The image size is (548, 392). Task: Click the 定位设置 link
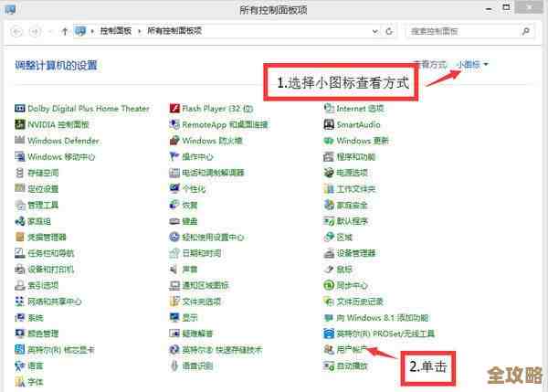pos(43,189)
